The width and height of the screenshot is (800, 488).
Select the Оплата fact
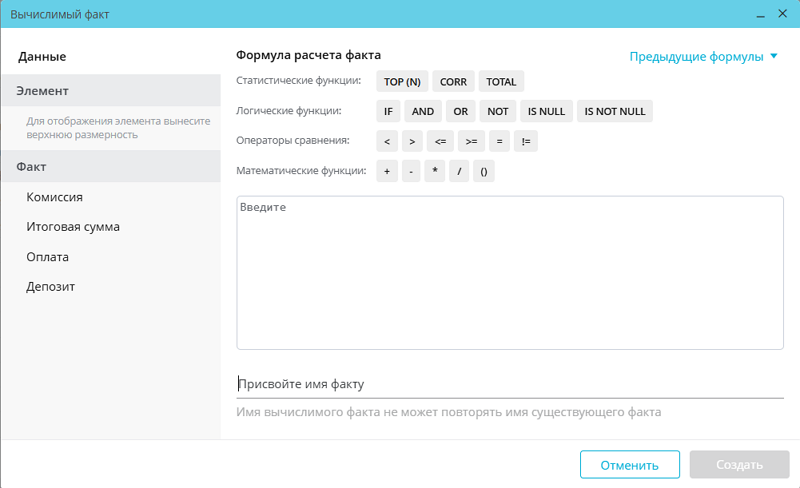coord(47,257)
